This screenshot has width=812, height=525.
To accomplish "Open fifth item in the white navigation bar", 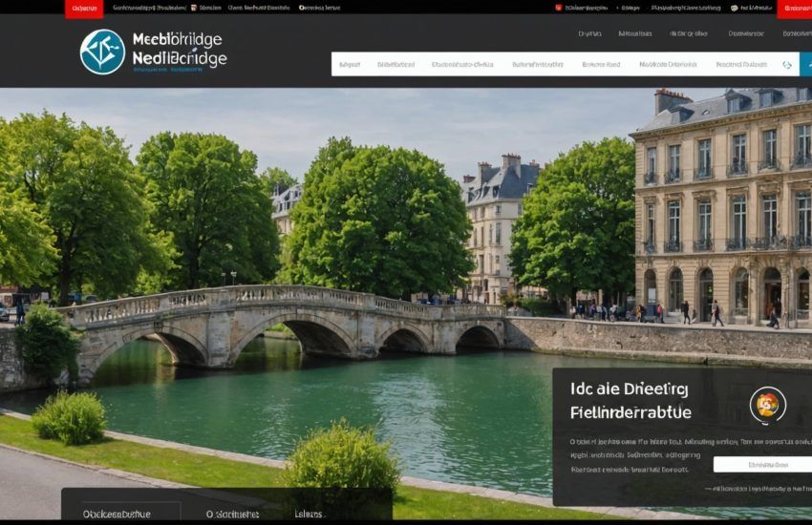I will (x=601, y=65).
